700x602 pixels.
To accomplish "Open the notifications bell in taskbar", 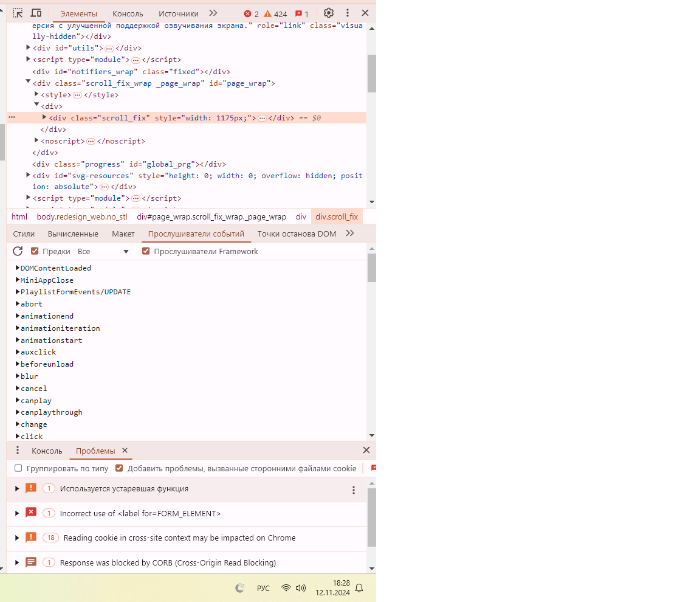I will tap(359, 588).
